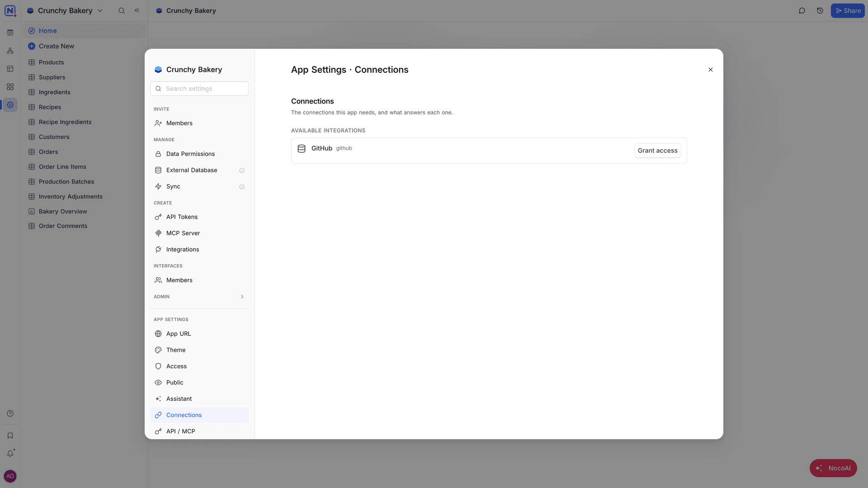This screenshot has height=488, width=868.
Task: Focus the Search settings field
Action: point(199,89)
